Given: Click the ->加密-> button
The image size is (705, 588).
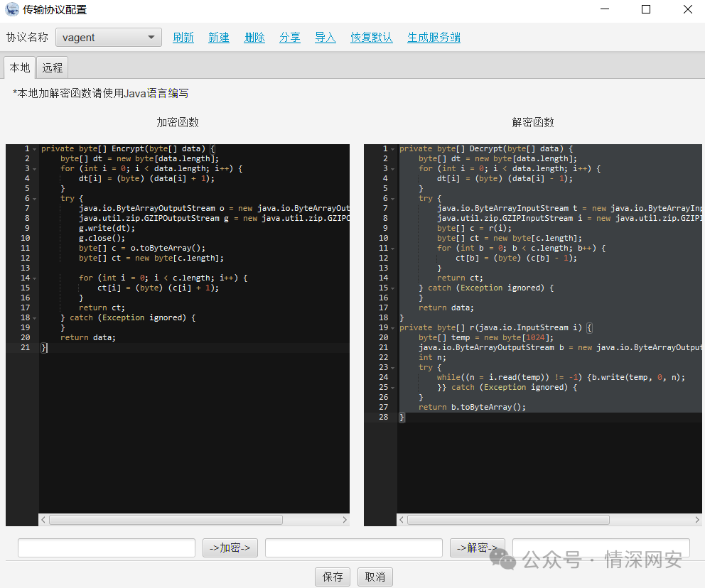Looking at the screenshot, I should point(230,548).
